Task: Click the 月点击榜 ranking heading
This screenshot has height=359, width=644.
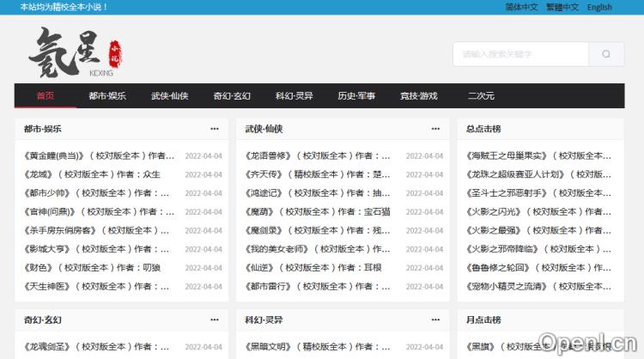Action: point(483,319)
